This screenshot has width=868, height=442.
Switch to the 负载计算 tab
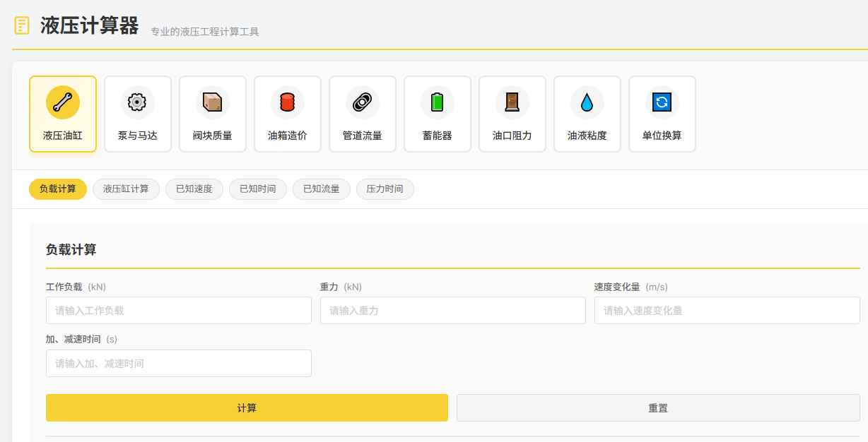58,189
